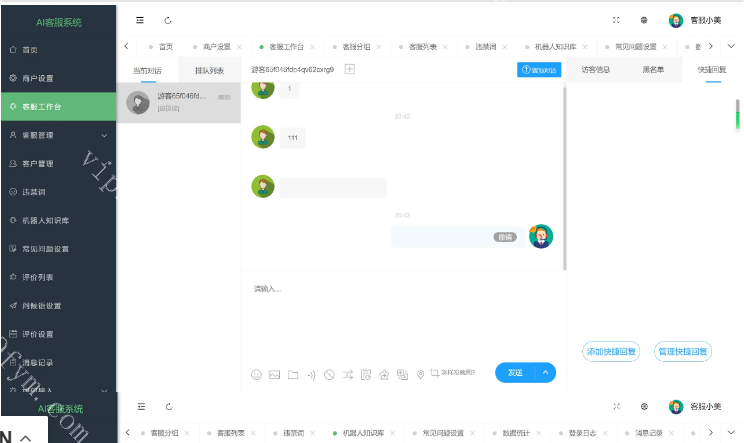Click the screenshot crop icon

tap(434, 373)
